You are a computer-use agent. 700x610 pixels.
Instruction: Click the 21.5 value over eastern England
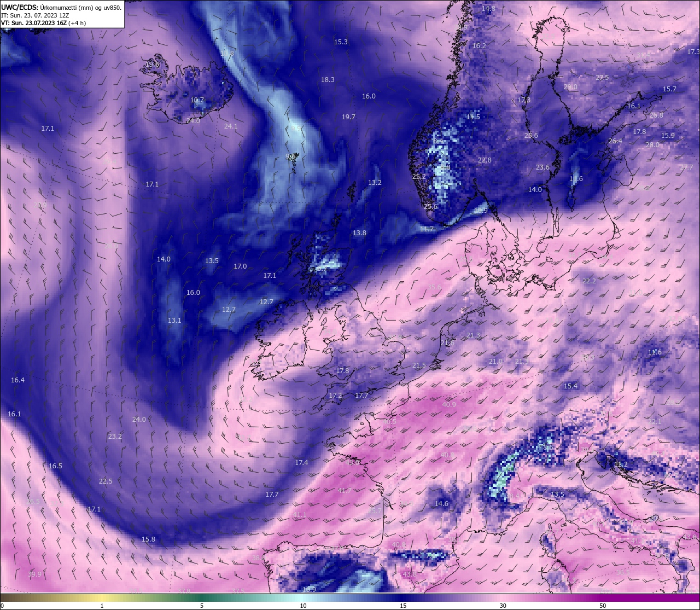[x=419, y=365]
